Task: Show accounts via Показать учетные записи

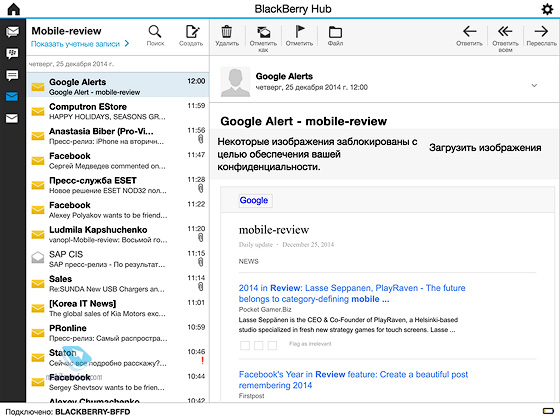Action: (80, 44)
